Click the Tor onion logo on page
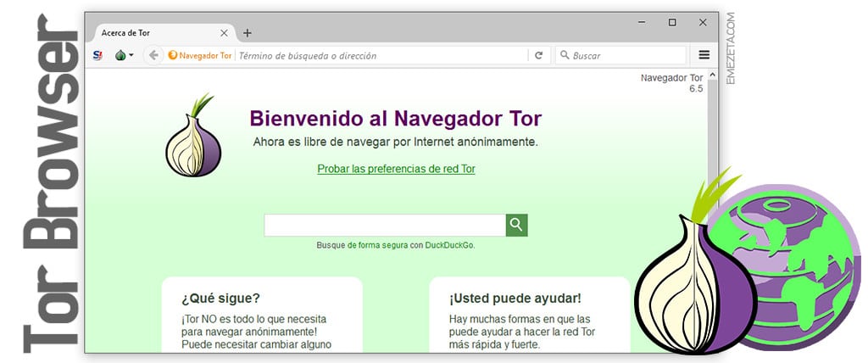This screenshot has height=363, width=868. coord(192,136)
